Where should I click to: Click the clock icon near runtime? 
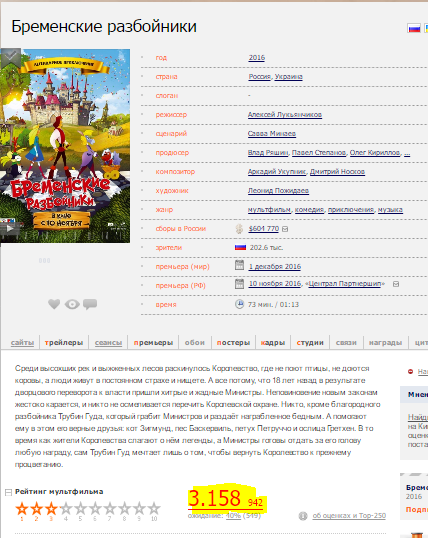pos(239,304)
